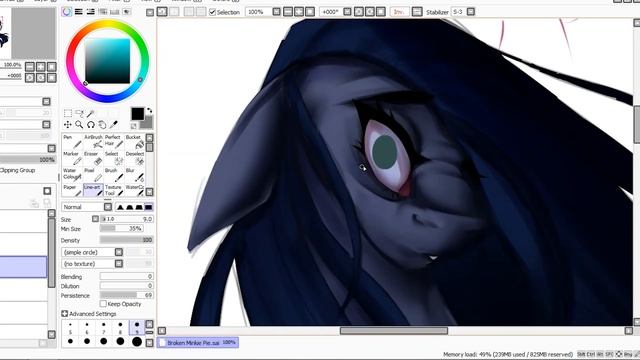Pick the magic wand tool
640x360 pixels.
91,113
